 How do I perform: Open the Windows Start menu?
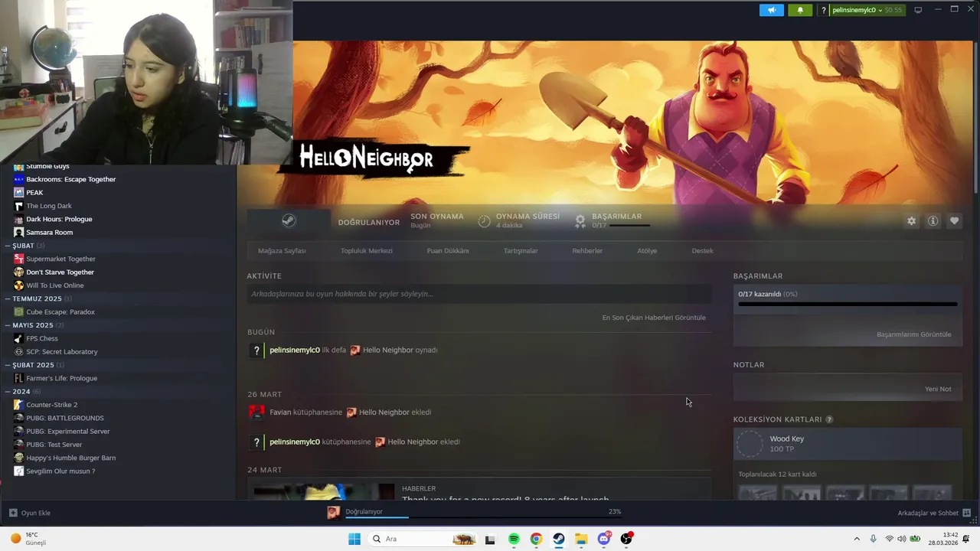354,539
